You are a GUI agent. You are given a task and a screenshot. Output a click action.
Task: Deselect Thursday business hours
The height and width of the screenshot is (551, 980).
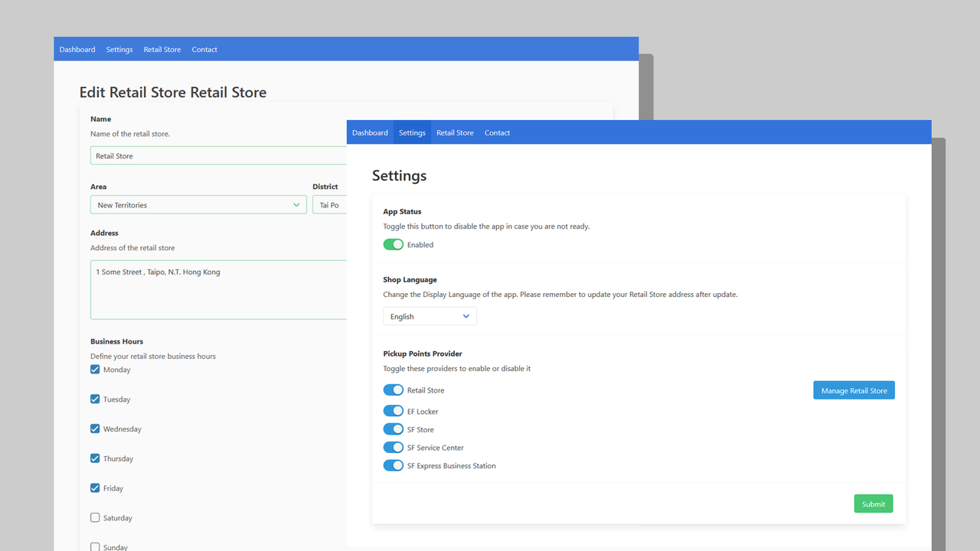[94, 458]
